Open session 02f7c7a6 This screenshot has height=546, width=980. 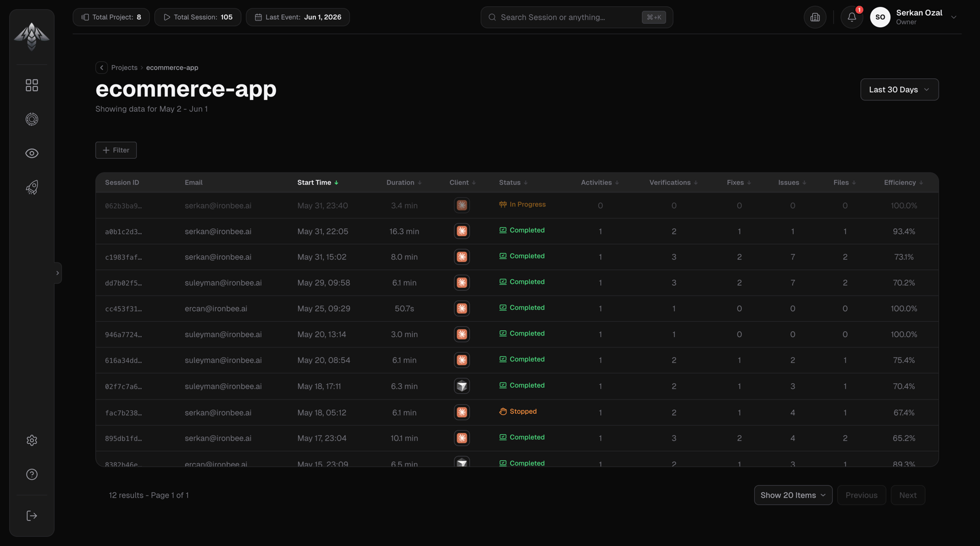123,387
